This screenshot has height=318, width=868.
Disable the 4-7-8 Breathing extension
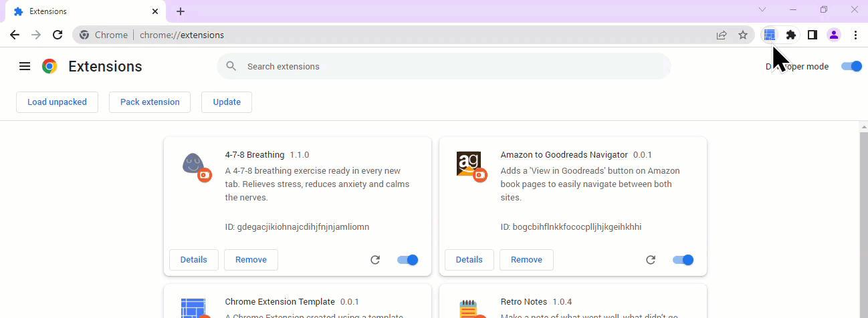point(407,260)
